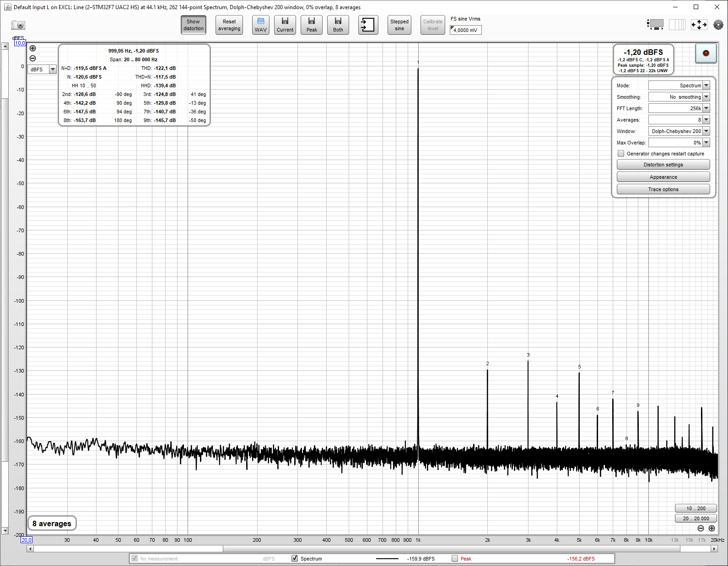The height and width of the screenshot is (566, 728).
Task: Click the Peak -156,2 dBFS readout
Action: 581,559
